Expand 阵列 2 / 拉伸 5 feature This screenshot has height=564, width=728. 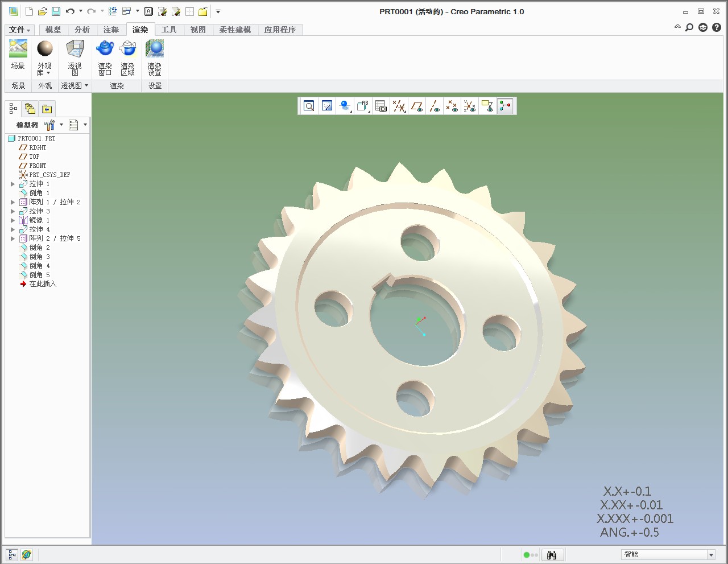[13, 238]
